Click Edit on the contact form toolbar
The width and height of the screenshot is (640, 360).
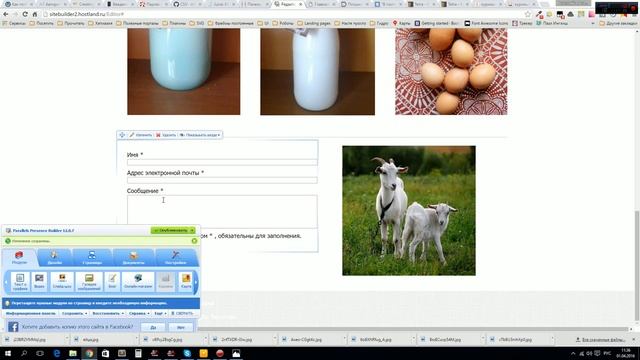tap(141, 135)
